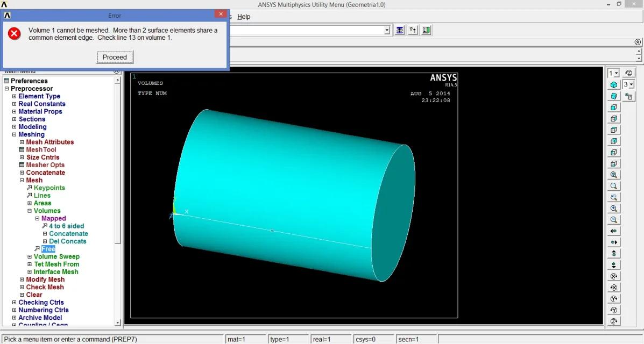Expand Tet Mesh From
This screenshot has height=344, width=644.
click(x=30, y=264)
